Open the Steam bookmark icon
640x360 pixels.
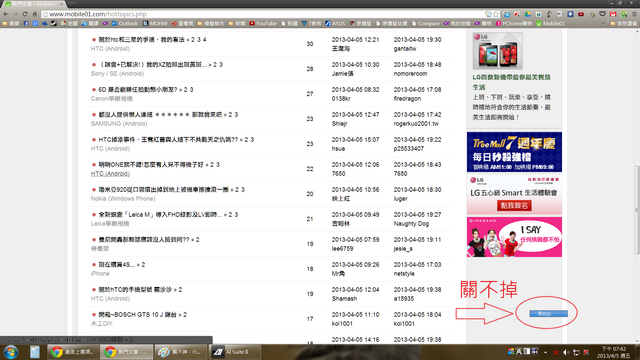(54, 24)
